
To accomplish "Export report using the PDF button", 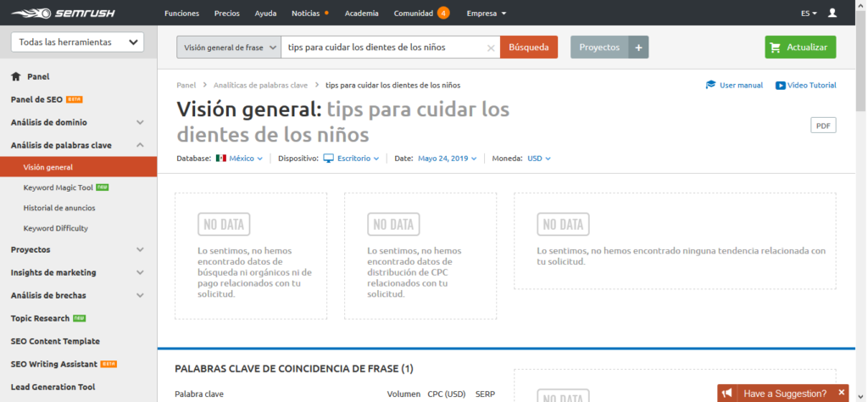I will click(822, 126).
